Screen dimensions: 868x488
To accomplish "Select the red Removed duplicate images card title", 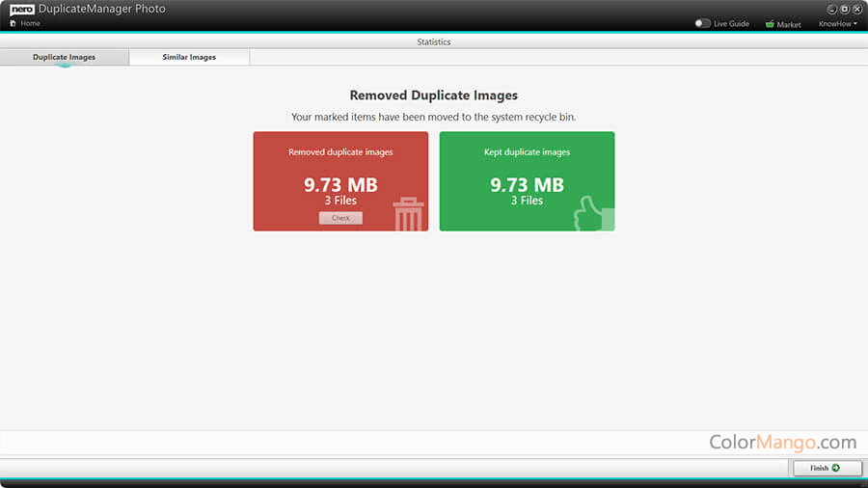I will coord(340,152).
